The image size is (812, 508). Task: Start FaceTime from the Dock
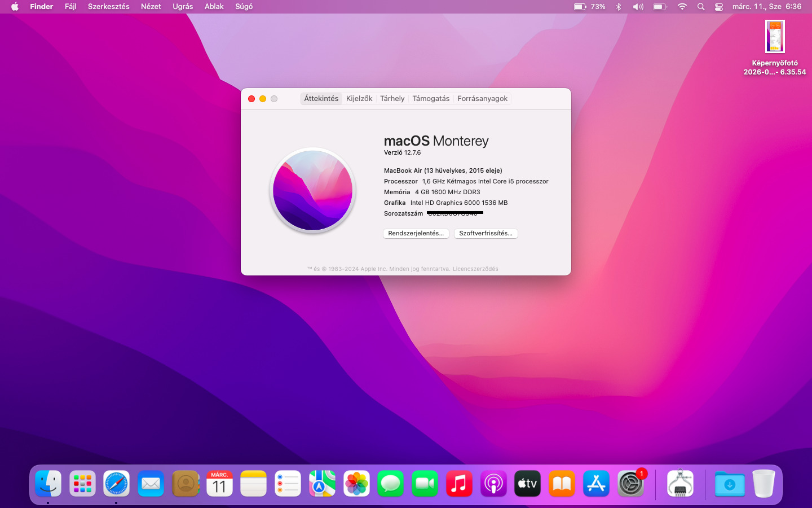pos(425,484)
